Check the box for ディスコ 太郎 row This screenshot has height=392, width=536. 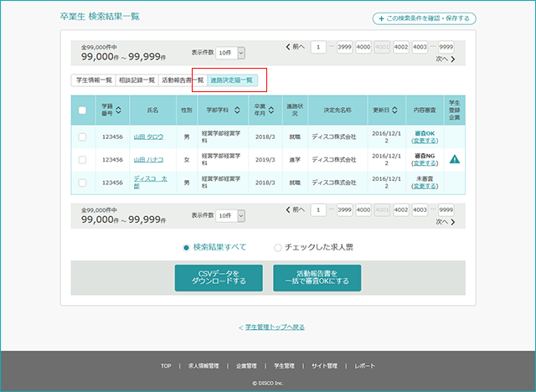click(82, 183)
